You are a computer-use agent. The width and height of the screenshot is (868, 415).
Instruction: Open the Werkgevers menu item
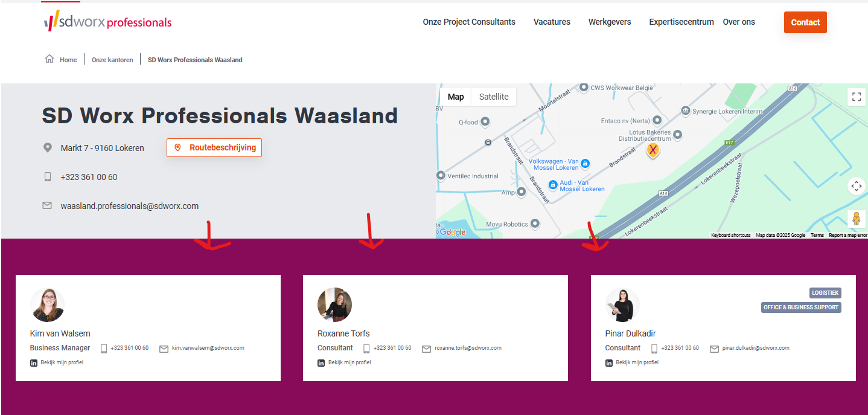coord(610,22)
